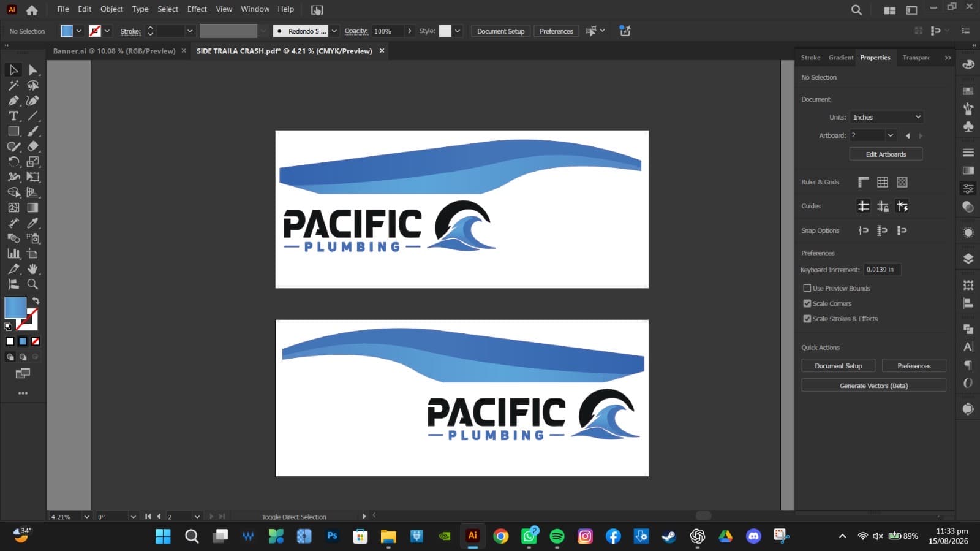The image size is (980, 551).
Task: Select the Selection tool arrow
Action: 13,70
